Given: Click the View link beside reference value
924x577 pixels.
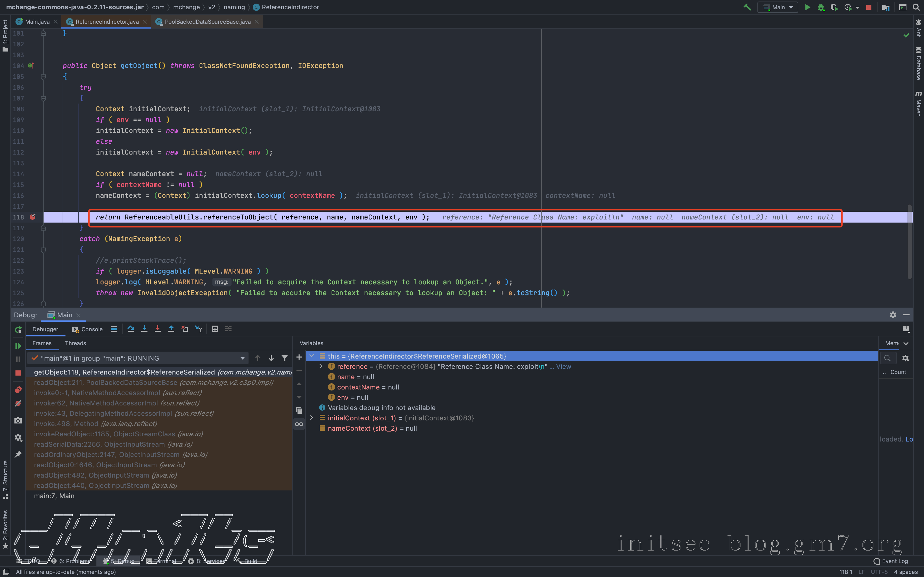Looking at the screenshot, I should (x=563, y=366).
